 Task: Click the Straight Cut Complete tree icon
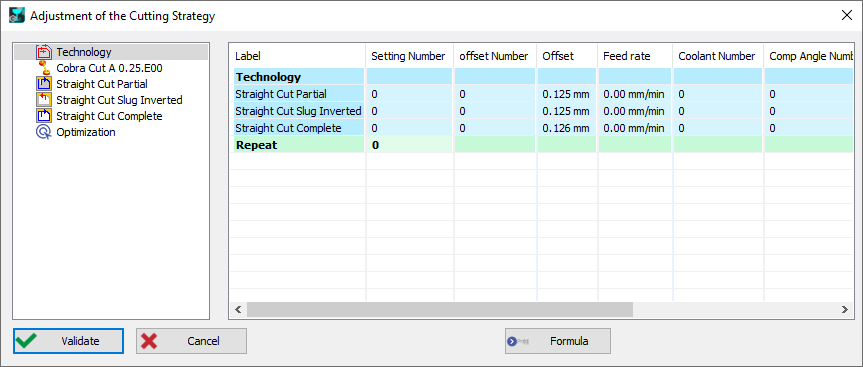tap(43, 116)
